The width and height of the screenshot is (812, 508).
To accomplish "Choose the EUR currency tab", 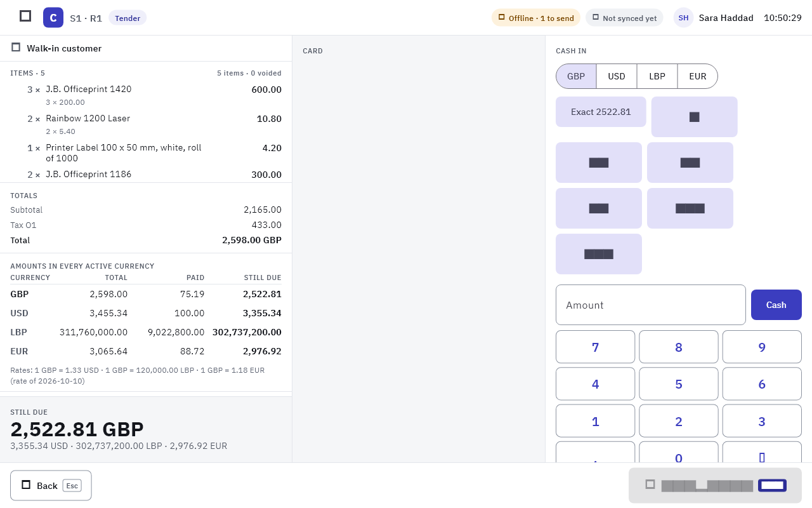I will [x=698, y=76].
